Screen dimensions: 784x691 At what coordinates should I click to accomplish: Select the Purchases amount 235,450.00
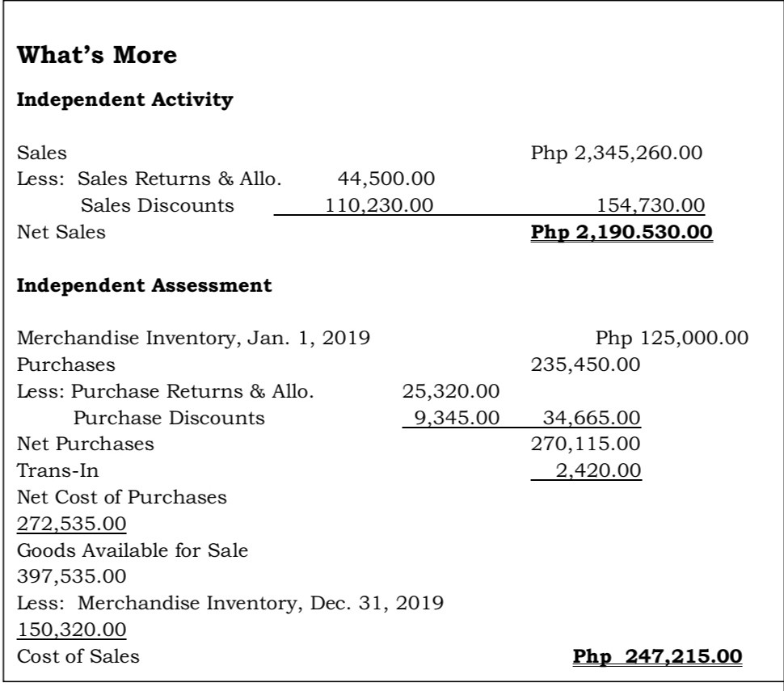click(x=585, y=364)
